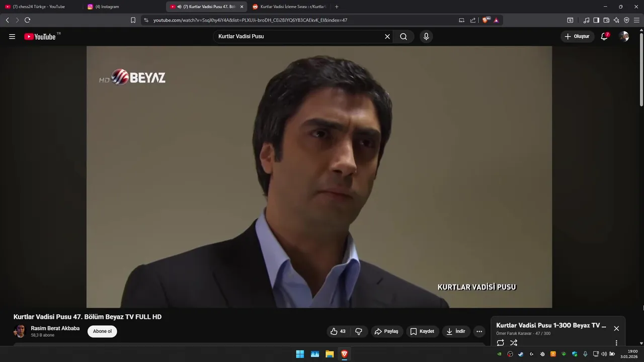Open Brave Wallet
The width and height of the screenshot is (644, 362).
pyautogui.click(x=606, y=20)
